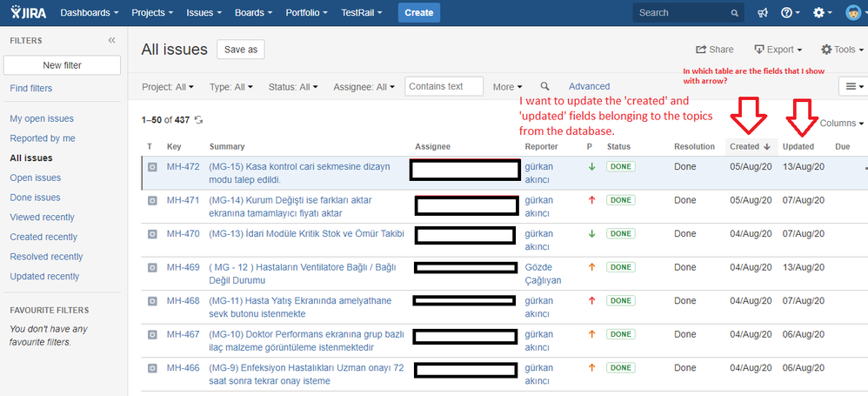The width and height of the screenshot is (868, 396).
Task: Open the Tools dropdown
Action: coord(842,50)
